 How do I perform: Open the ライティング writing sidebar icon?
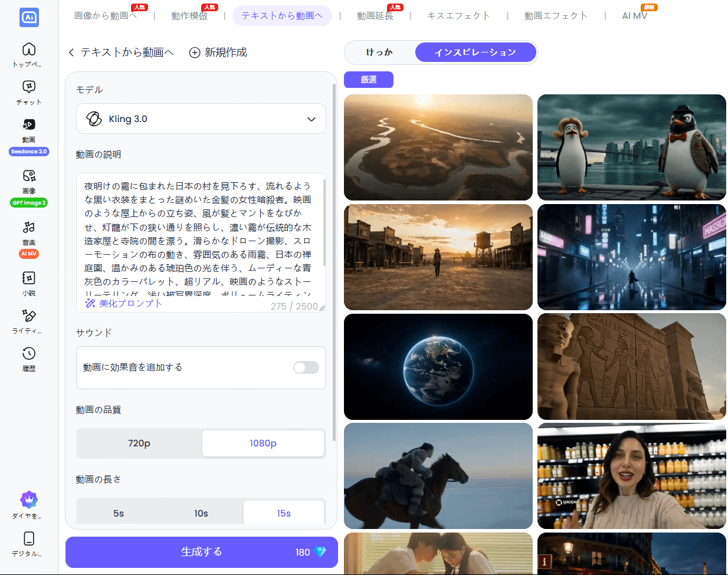click(29, 316)
